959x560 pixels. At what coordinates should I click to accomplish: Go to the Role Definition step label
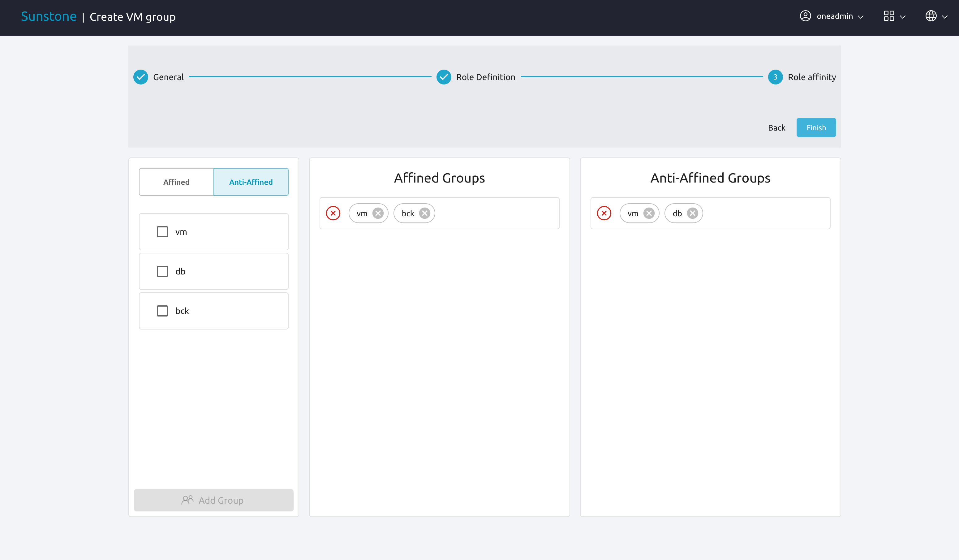tap(486, 77)
